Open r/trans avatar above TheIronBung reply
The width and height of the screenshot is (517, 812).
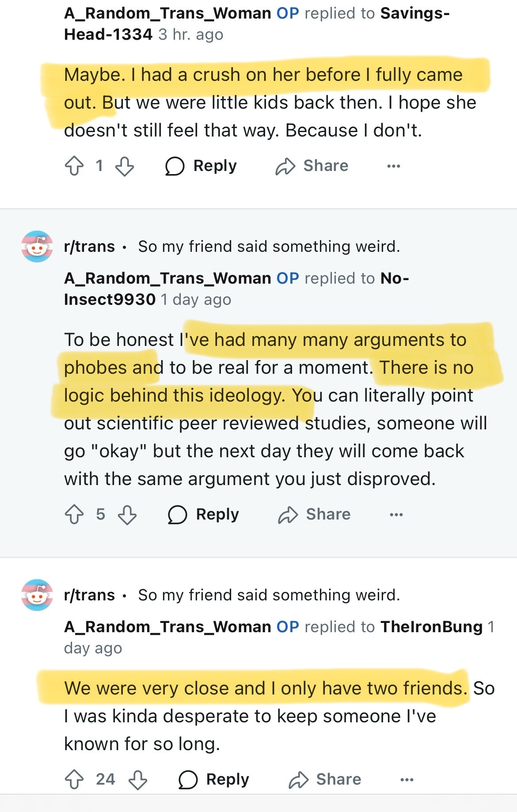click(37, 595)
